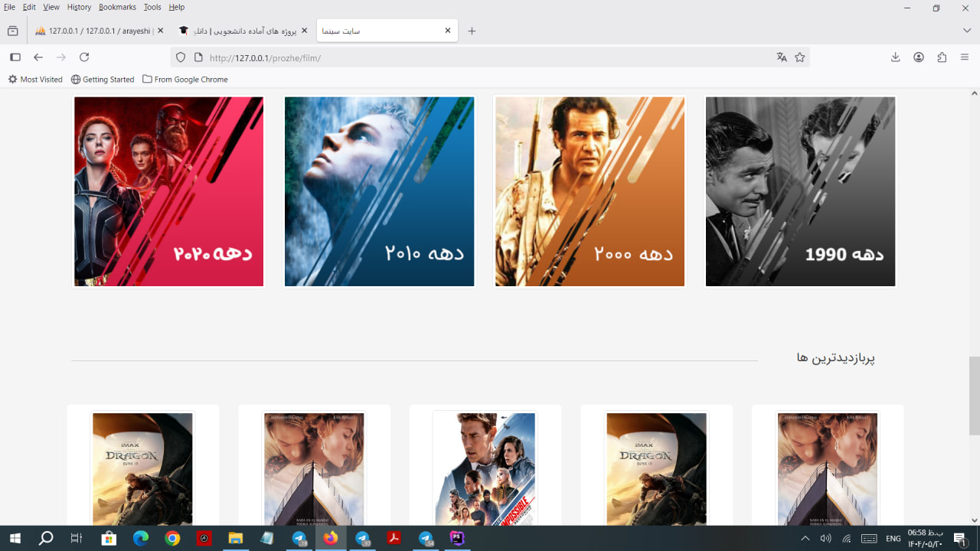This screenshot has height=551, width=980.
Task: Open Adobe Acrobat from the taskbar
Action: coord(394,539)
